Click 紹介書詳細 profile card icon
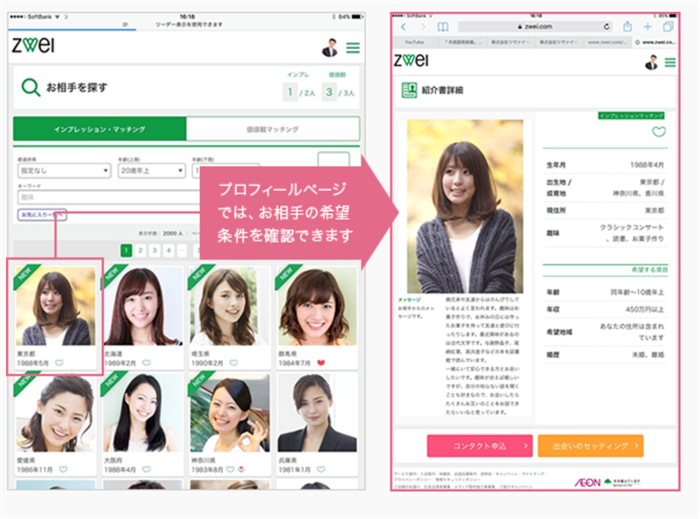700x519 pixels. click(409, 90)
